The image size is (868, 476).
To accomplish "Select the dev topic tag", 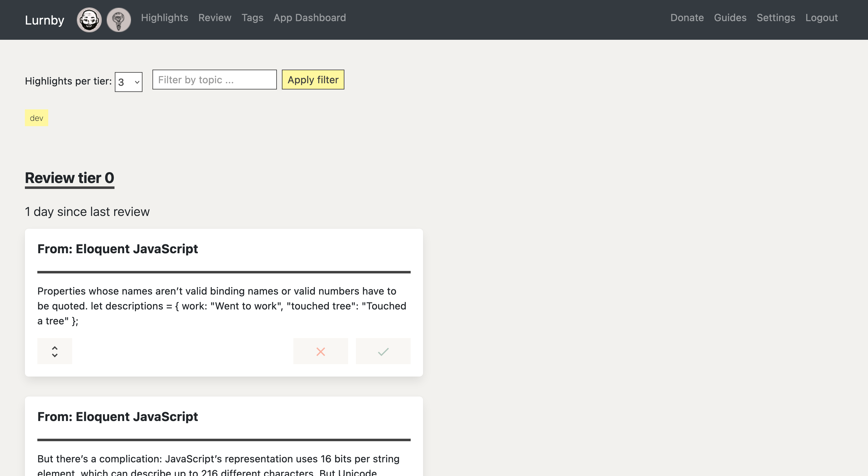I will [36, 118].
